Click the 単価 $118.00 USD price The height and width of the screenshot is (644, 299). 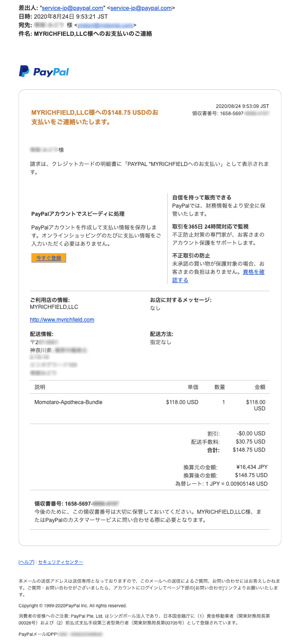pos(182,402)
